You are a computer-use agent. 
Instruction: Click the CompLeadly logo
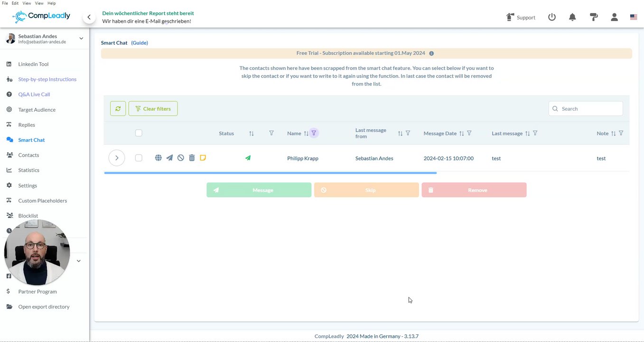click(x=41, y=16)
